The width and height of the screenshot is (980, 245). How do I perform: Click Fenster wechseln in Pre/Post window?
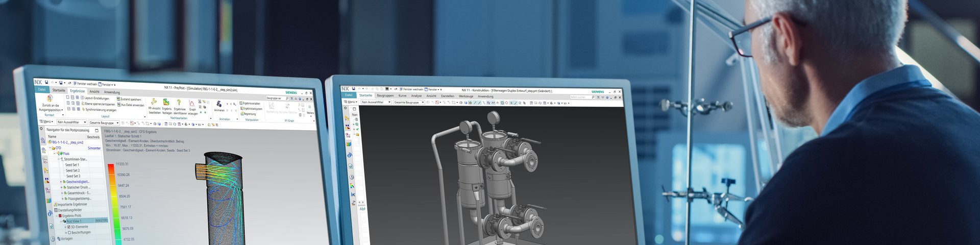click(x=85, y=84)
